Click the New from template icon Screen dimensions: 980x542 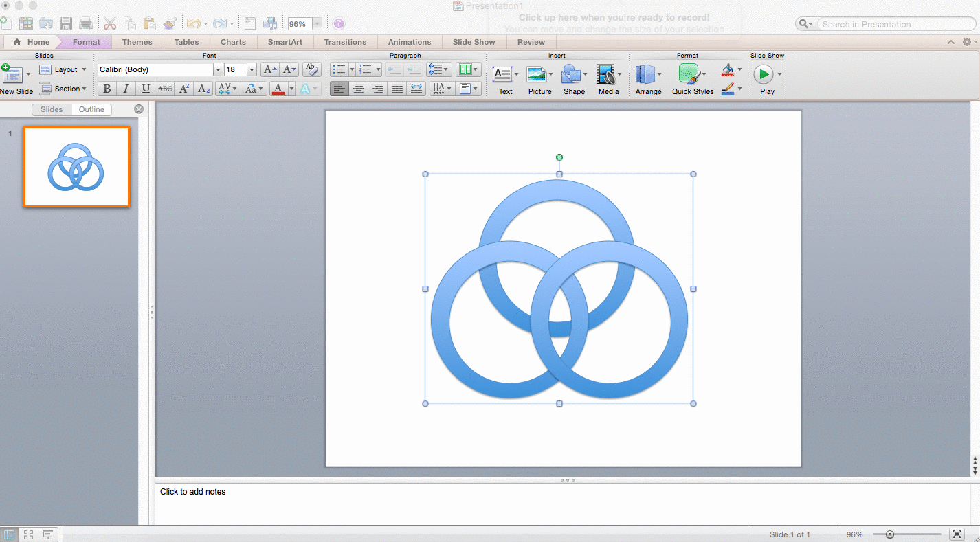coord(26,23)
